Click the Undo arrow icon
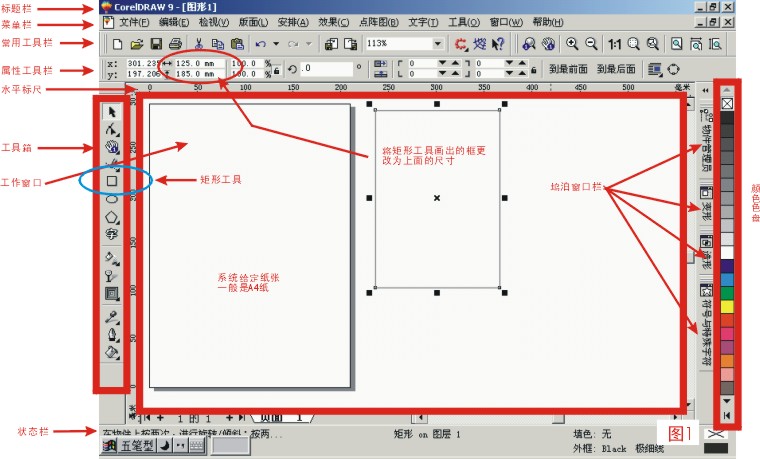This screenshot has width=760, height=459. click(261, 44)
